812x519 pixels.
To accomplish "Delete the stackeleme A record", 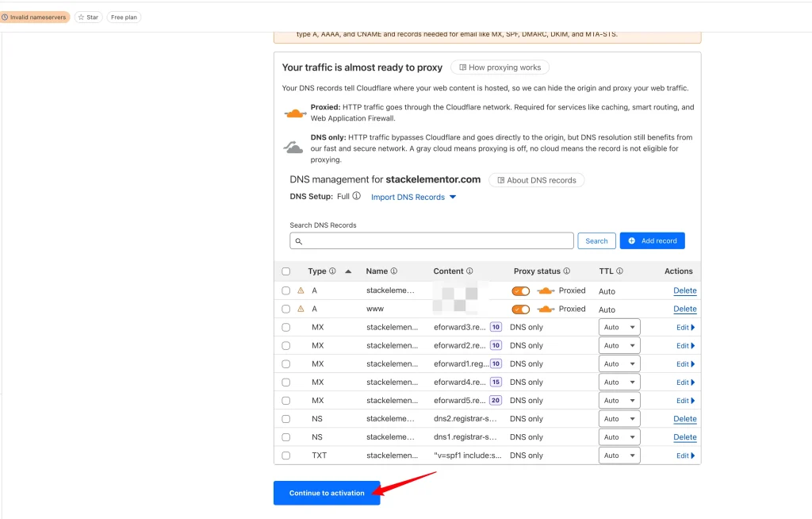I will [x=684, y=291].
